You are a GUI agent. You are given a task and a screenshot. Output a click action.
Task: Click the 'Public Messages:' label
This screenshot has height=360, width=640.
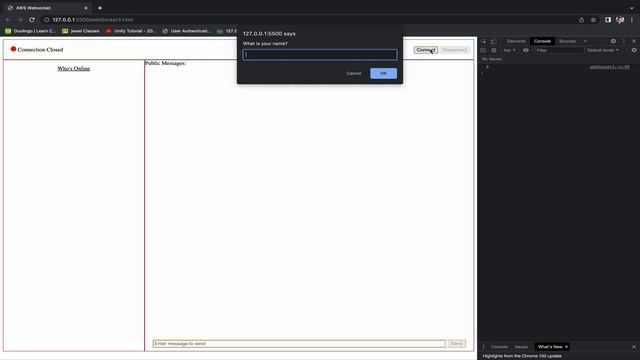click(165, 63)
